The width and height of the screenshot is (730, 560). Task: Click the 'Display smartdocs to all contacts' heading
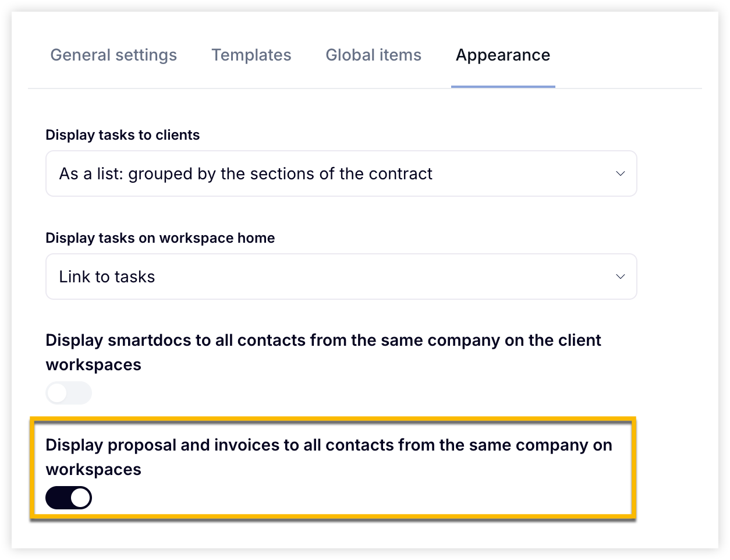tap(323, 352)
